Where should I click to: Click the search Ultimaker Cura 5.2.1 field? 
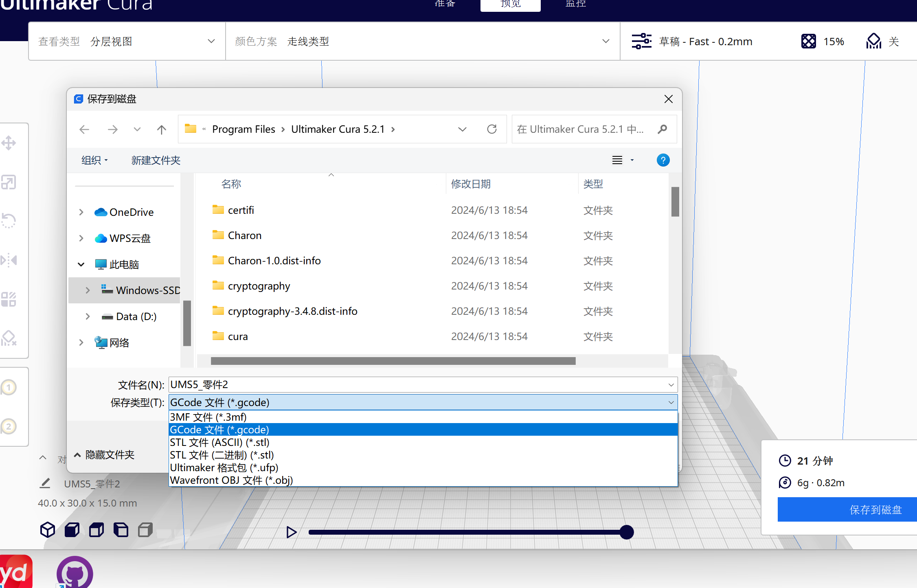click(x=595, y=129)
